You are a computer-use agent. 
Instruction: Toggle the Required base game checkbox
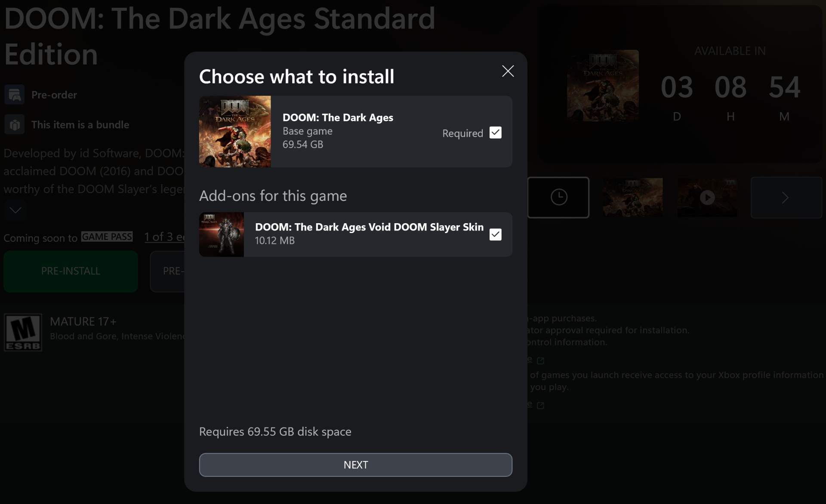(495, 132)
